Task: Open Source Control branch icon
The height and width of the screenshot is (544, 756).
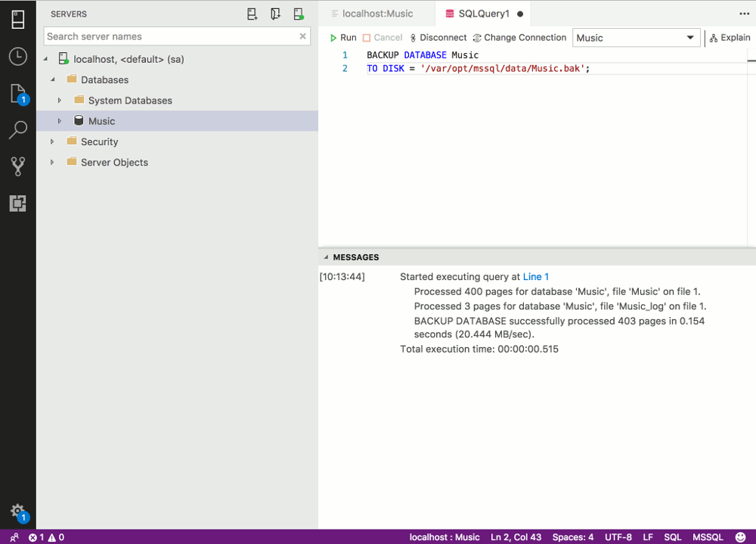Action: (x=18, y=166)
